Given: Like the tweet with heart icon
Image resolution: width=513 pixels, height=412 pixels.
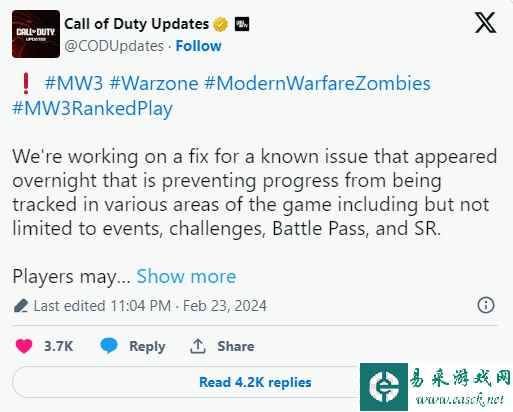Looking at the screenshot, I should pos(24,346).
